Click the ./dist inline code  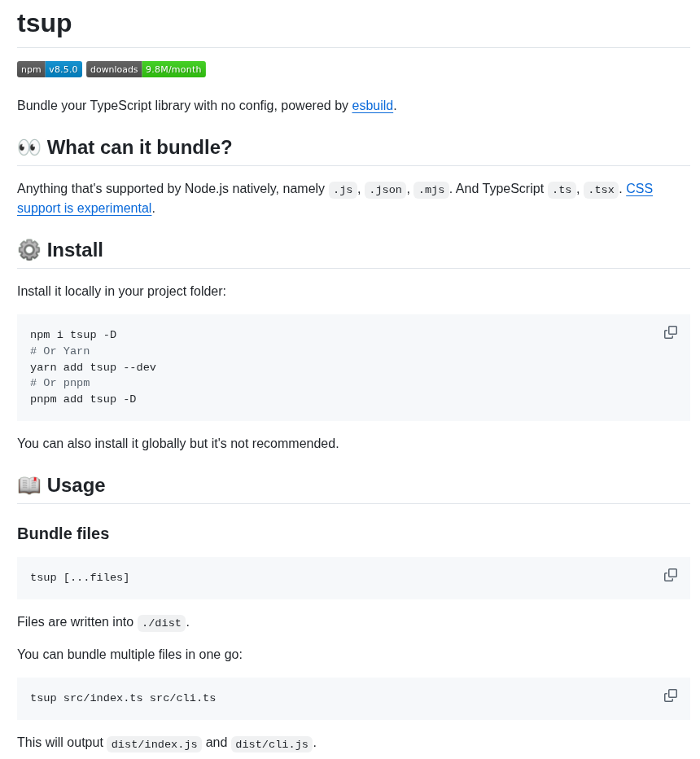pyautogui.click(x=162, y=622)
